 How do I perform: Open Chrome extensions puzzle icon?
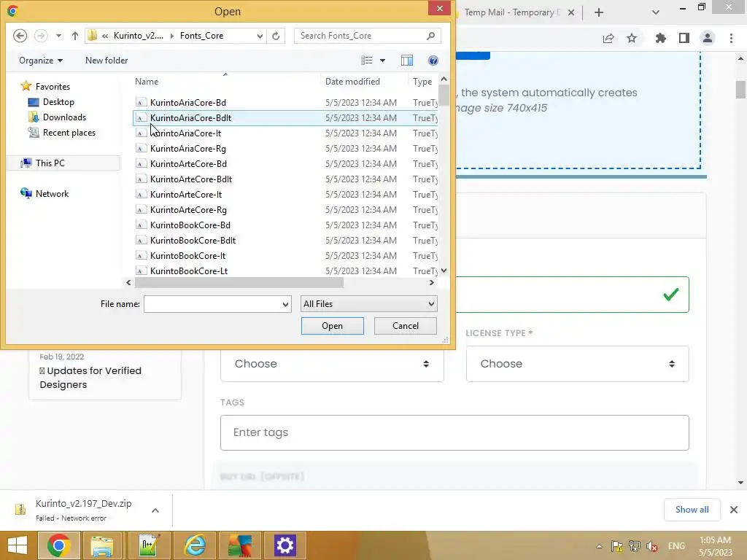[x=660, y=38]
